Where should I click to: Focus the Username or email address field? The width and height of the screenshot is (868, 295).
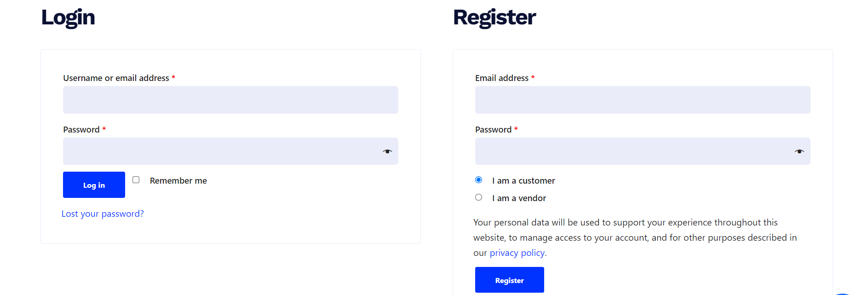(230, 100)
